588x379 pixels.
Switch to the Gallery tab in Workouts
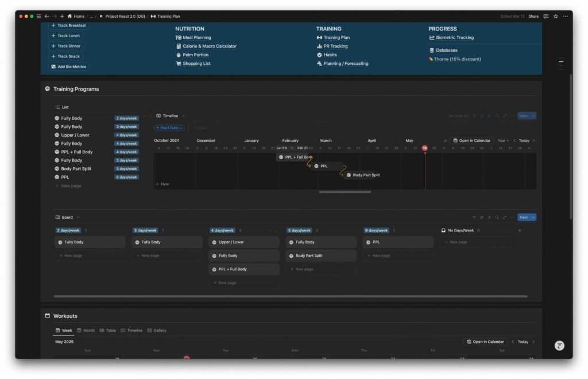pos(157,330)
